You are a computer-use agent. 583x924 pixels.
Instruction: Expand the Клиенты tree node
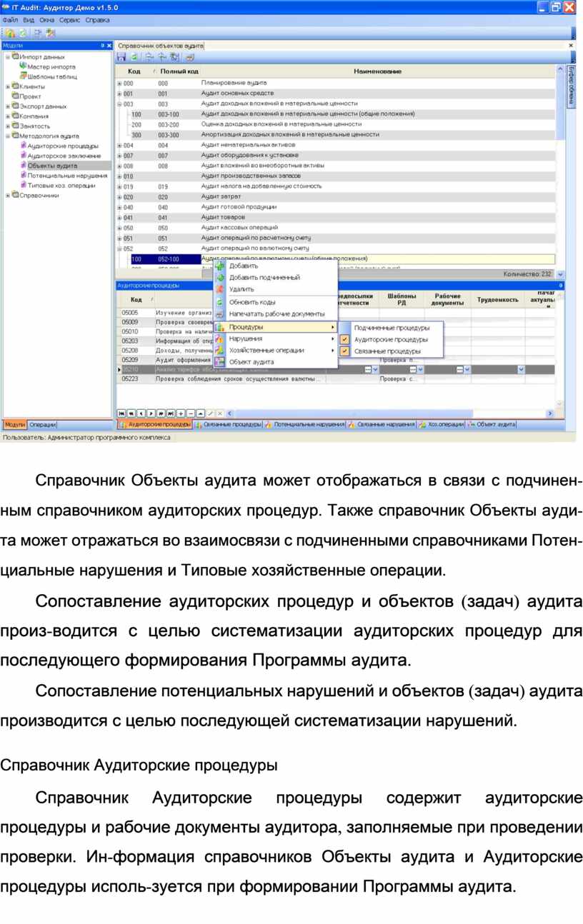pyautogui.click(x=7, y=86)
